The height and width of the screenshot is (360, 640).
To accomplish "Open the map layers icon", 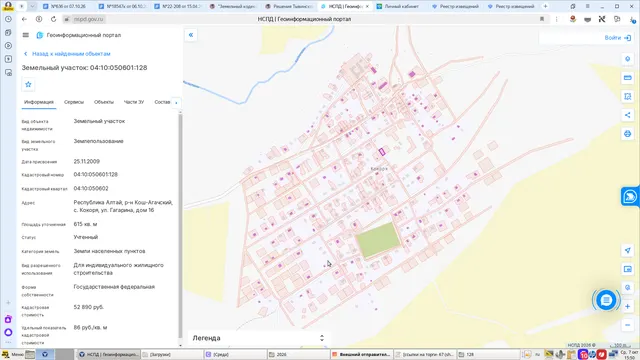I will click(628, 269).
